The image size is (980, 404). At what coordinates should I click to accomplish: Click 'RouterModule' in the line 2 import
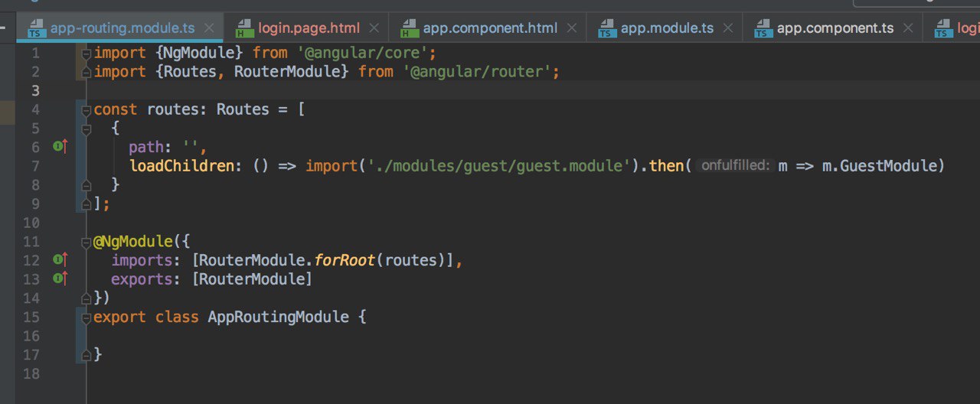286,72
